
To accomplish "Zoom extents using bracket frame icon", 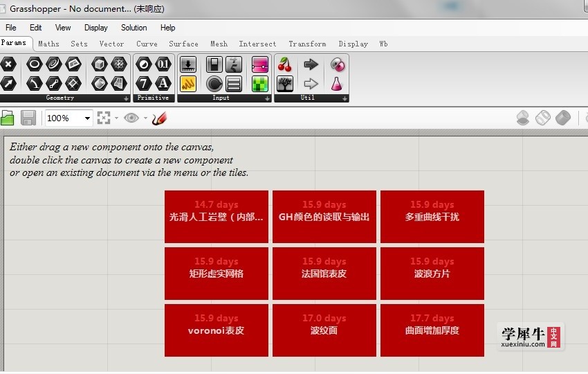I will pos(104,118).
